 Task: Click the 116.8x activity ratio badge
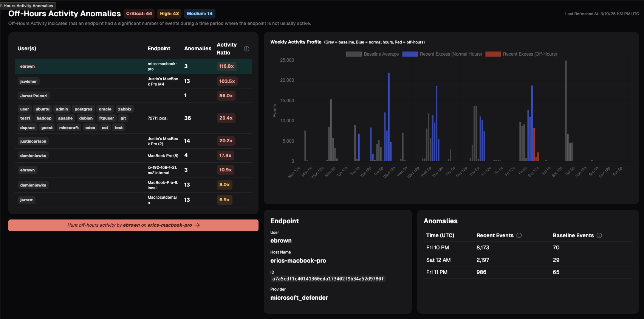point(226,66)
